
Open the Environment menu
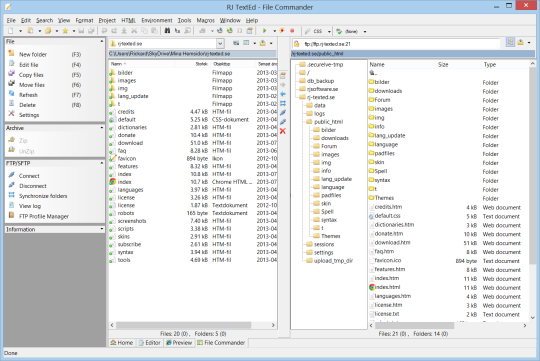pyautogui.click(x=157, y=20)
